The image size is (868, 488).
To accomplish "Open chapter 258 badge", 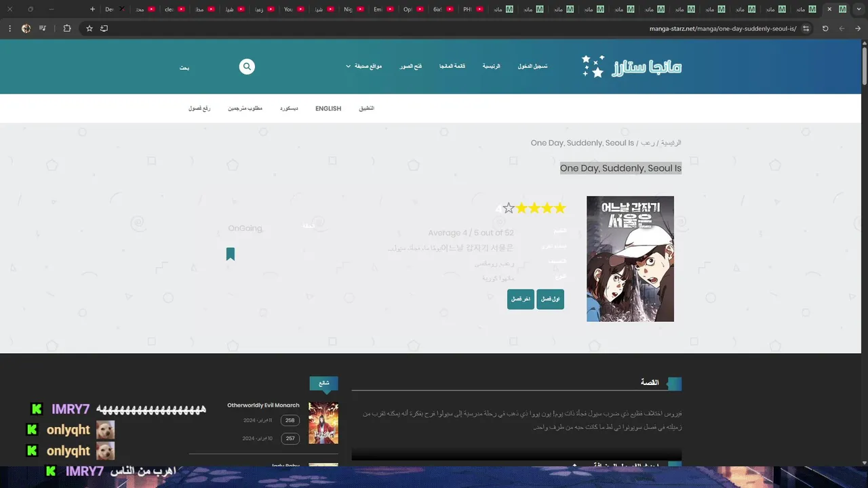I will [x=290, y=420].
